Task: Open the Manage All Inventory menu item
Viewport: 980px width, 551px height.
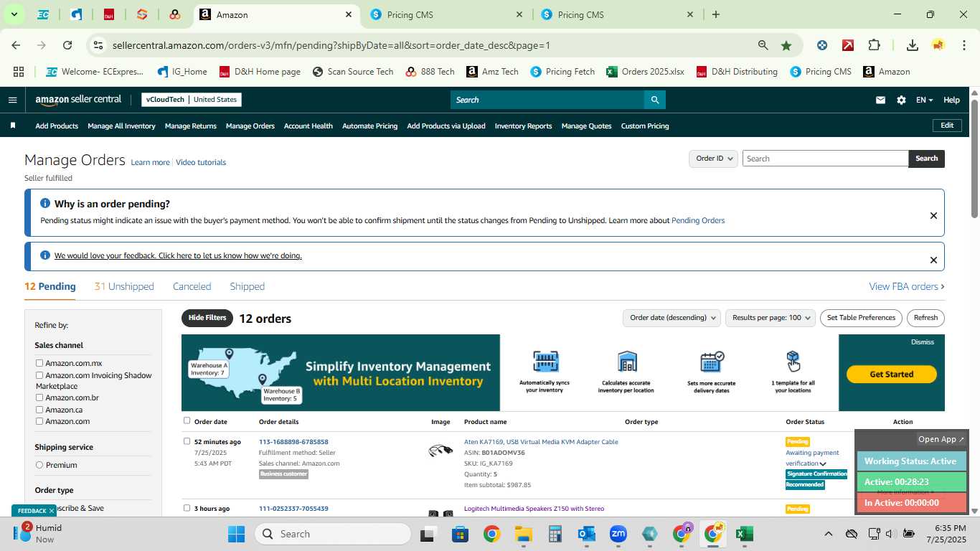Action: pyautogui.click(x=121, y=126)
